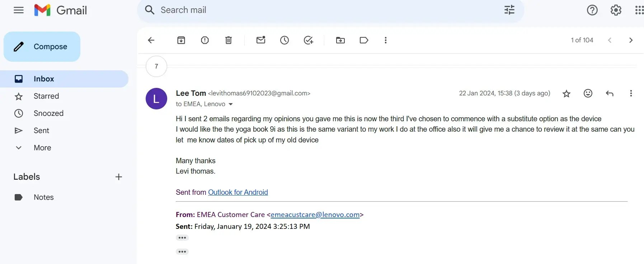Show trimmed content below the Sent date
The height and width of the screenshot is (264, 644).
(x=182, y=238)
